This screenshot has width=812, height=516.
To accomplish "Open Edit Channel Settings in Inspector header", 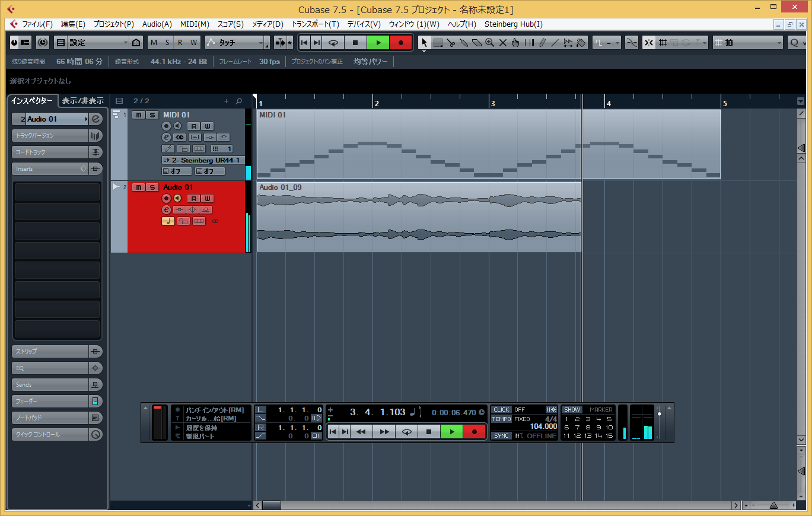I will click(x=96, y=119).
